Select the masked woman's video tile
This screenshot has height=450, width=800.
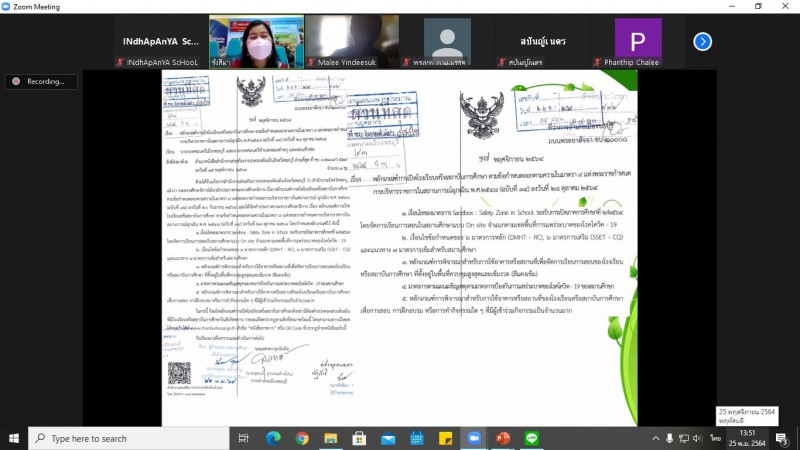point(257,42)
